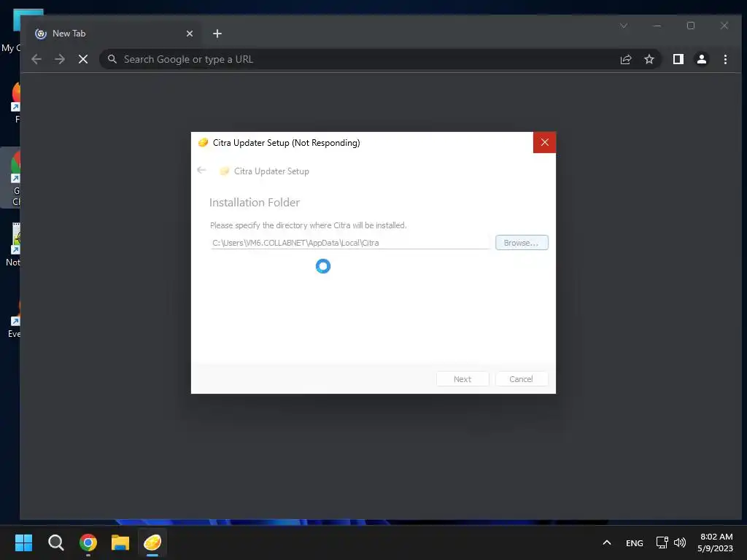This screenshot has height=560, width=747.
Task: Open Chrome profile menu
Action: tap(701, 59)
